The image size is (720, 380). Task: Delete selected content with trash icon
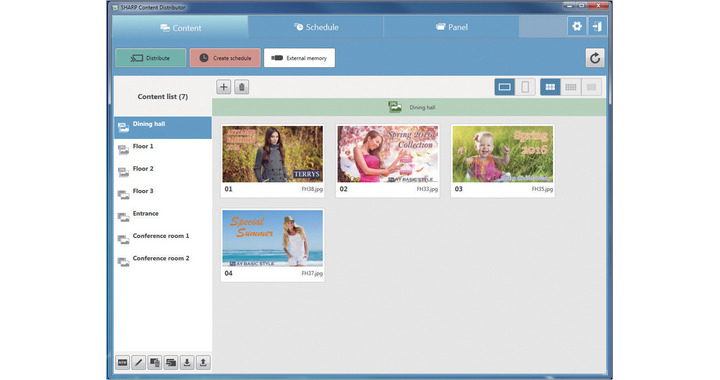(x=242, y=87)
